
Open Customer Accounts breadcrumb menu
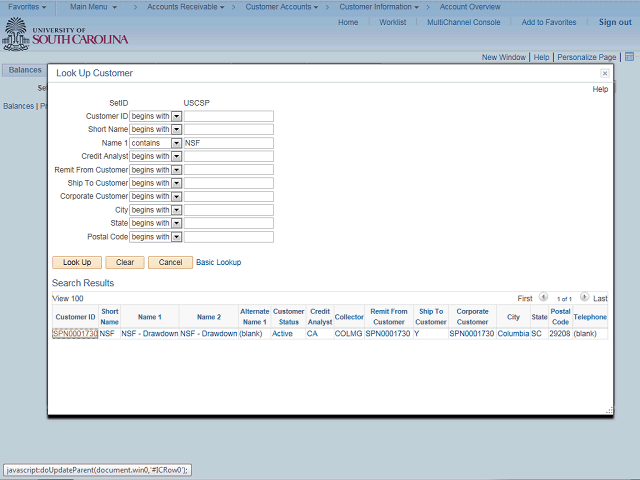click(282, 7)
